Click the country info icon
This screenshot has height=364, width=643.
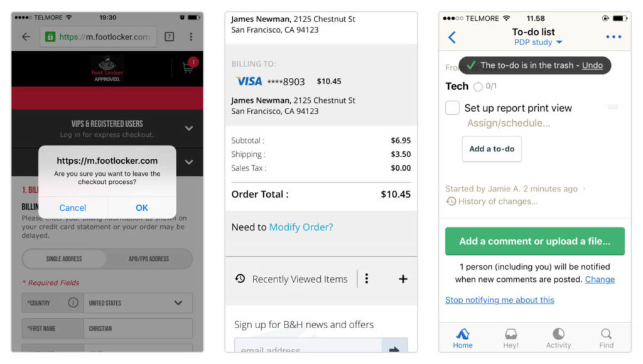point(73,302)
